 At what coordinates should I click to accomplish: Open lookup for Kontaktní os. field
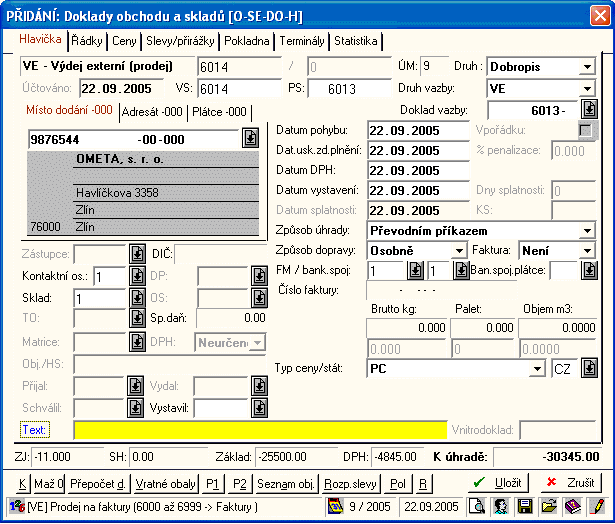point(137,276)
